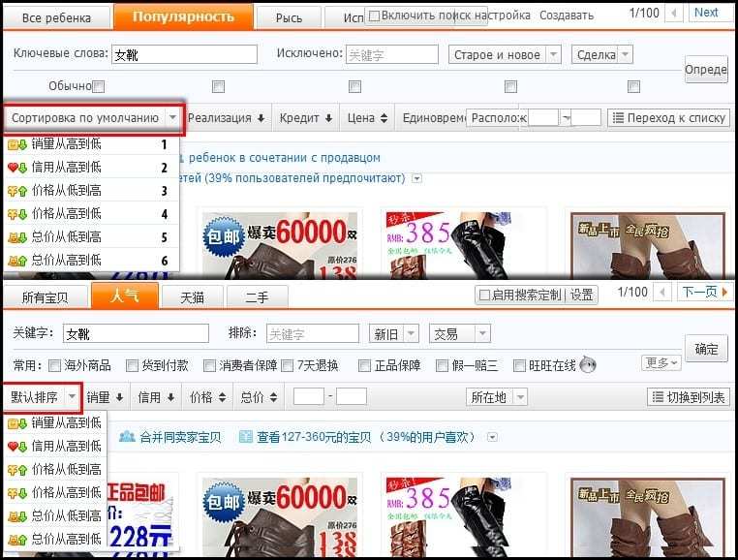Switch to the 天猫 tab
This screenshot has width=738, height=560.
183,296
